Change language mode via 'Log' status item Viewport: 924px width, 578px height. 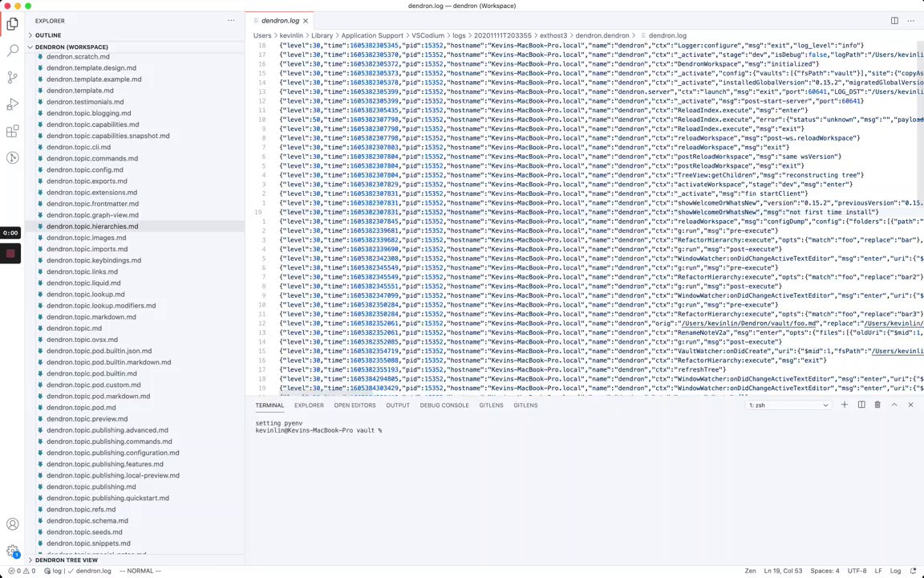coord(895,571)
